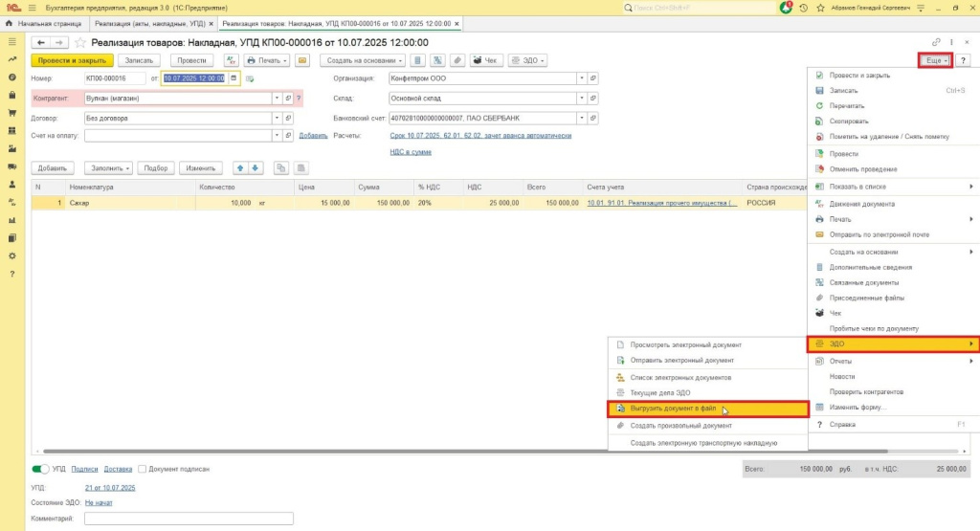980x531 pixels.
Task: Move the row up with the blue up arrow
Action: coord(241,167)
